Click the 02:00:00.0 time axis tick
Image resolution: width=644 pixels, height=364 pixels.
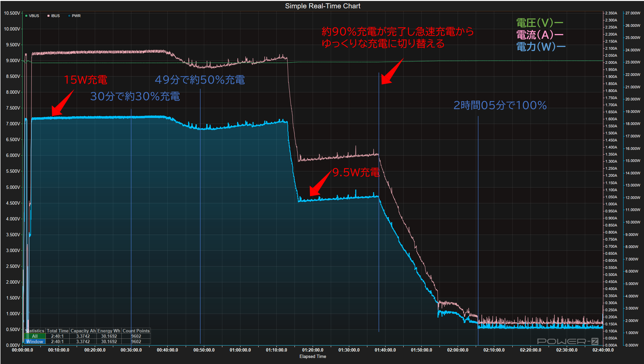point(458,350)
